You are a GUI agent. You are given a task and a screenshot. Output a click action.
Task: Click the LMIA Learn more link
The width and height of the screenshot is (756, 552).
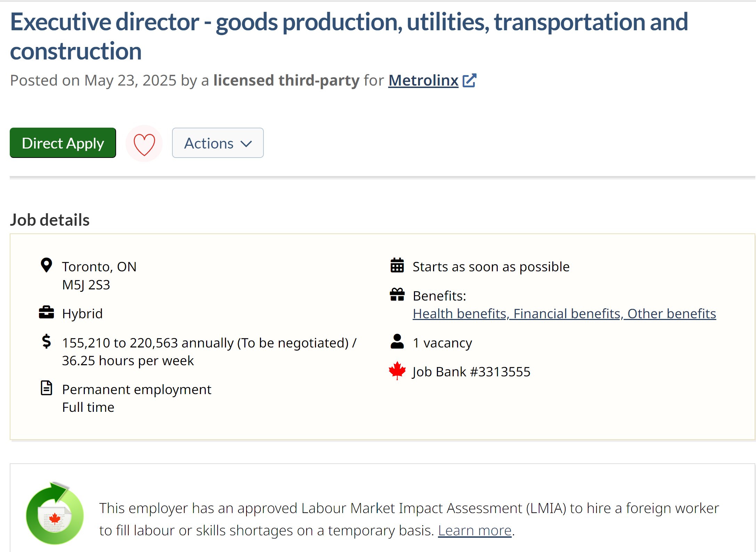(474, 530)
